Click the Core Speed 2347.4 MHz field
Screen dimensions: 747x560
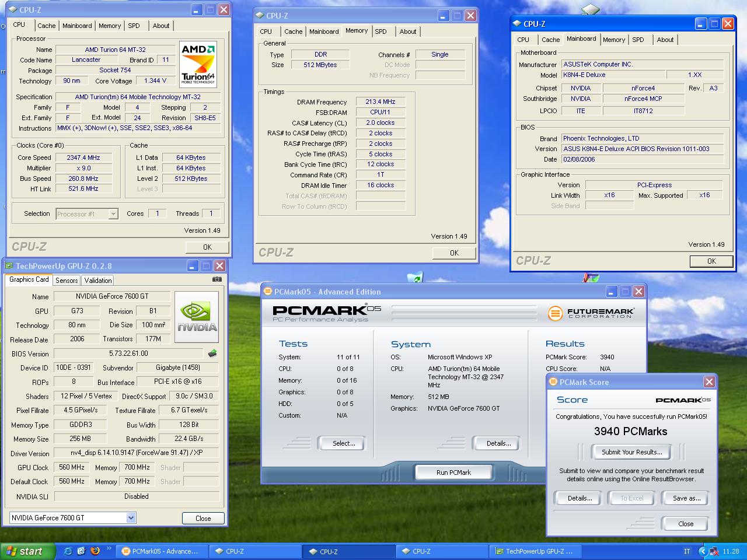click(84, 157)
